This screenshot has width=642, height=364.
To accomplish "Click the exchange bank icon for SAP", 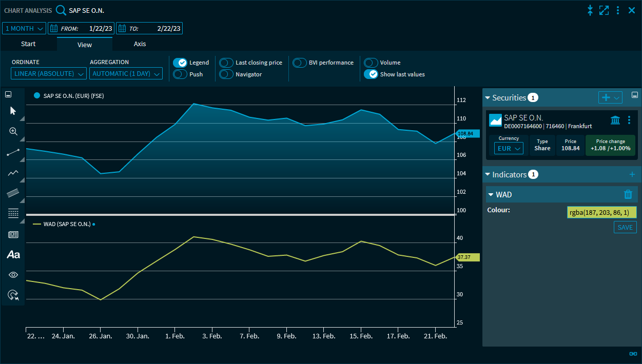I will [x=615, y=120].
